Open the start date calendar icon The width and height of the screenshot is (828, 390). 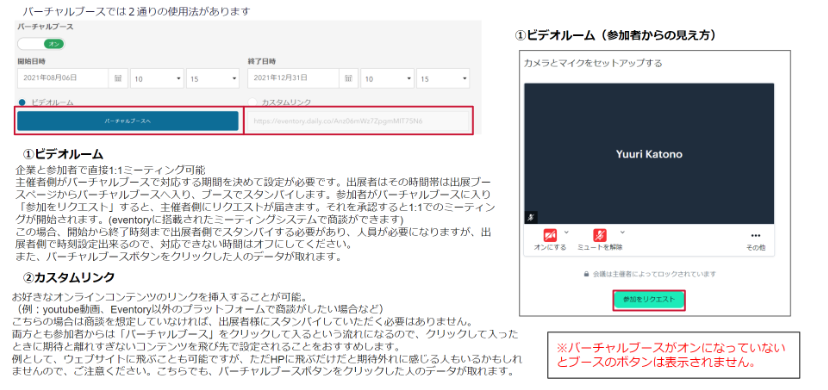(118, 78)
